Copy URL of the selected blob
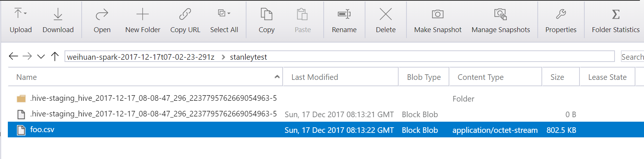Viewport: 644px width, 159px height. pyautogui.click(x=185, y=20)
